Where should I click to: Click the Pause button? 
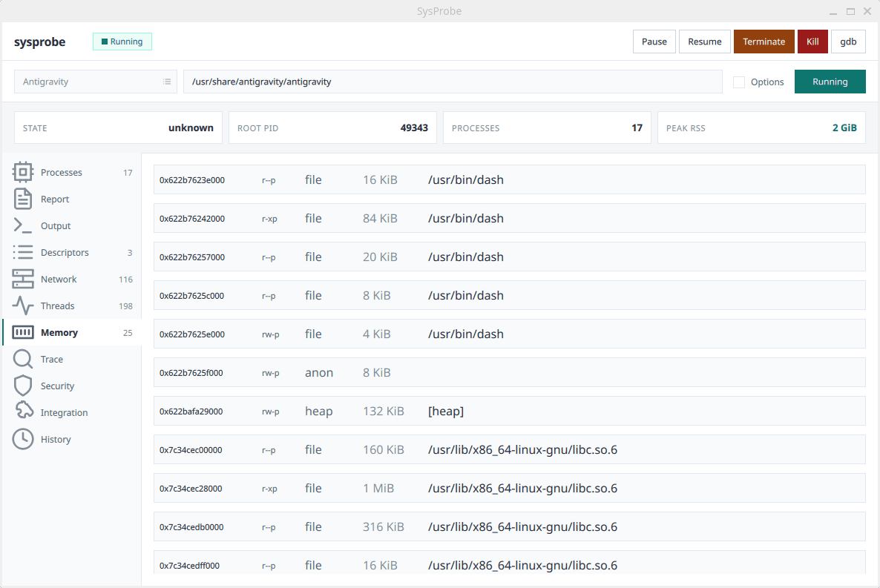654,42
